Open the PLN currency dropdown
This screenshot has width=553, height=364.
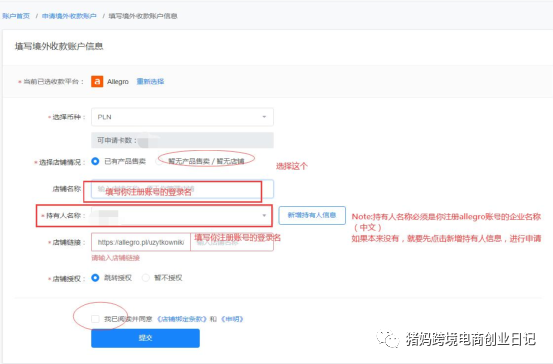coord(182,117)
